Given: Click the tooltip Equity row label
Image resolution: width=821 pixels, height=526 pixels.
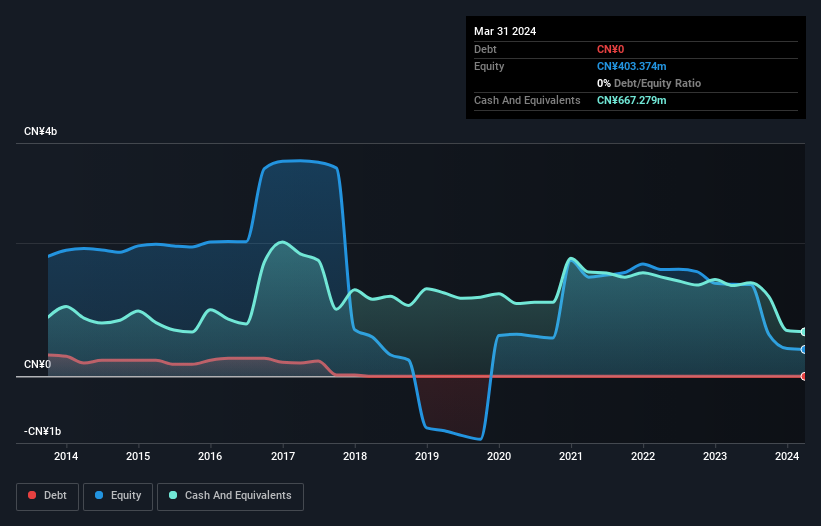Looking at the screenshot, I should click(x=489, y=66).
